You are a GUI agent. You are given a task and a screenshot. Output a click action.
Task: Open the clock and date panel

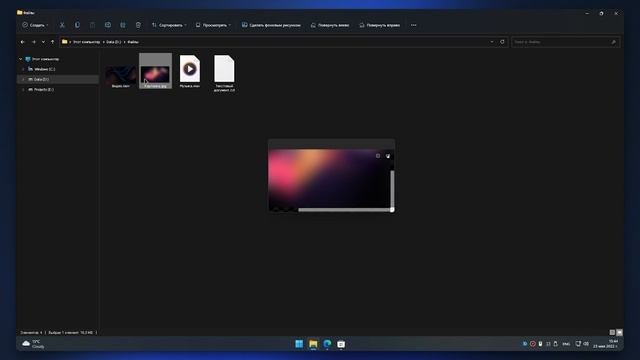[x=607, y=344]
